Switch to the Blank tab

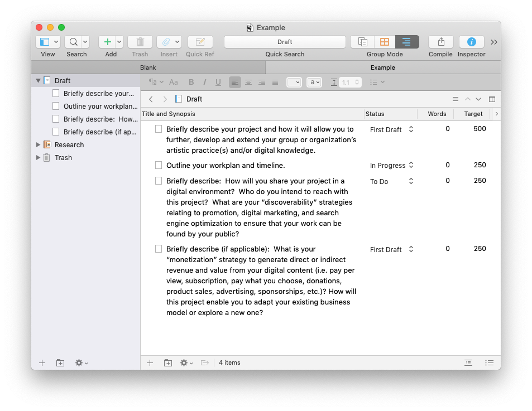(148, 67)
